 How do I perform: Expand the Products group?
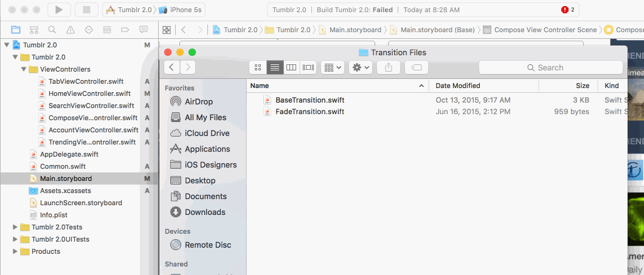[15, 251]
